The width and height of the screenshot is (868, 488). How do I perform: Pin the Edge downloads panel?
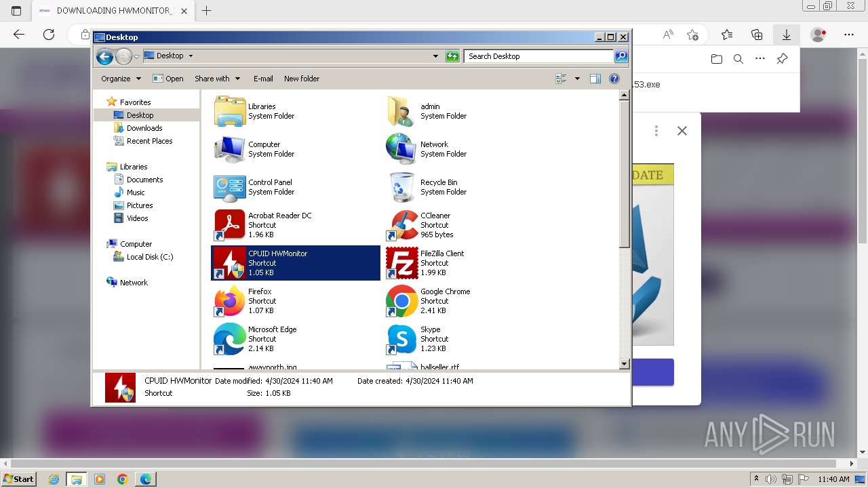pos(782,59)
